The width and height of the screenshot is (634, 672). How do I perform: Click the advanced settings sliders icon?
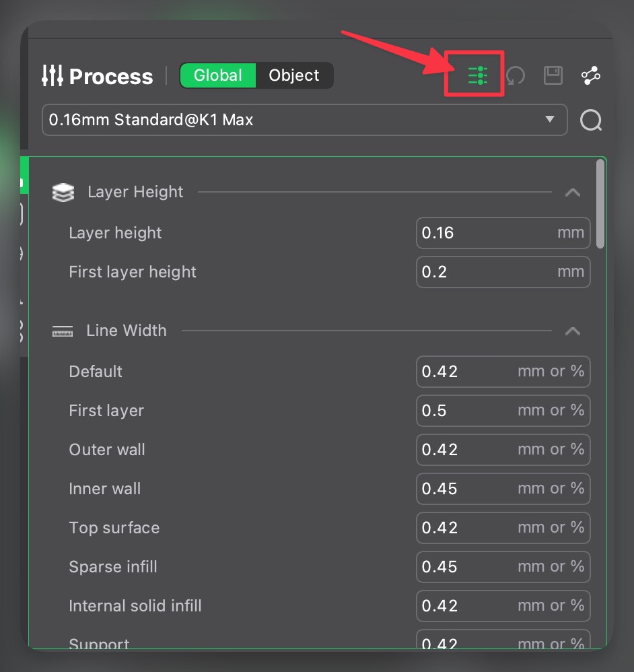coord(477,75)
